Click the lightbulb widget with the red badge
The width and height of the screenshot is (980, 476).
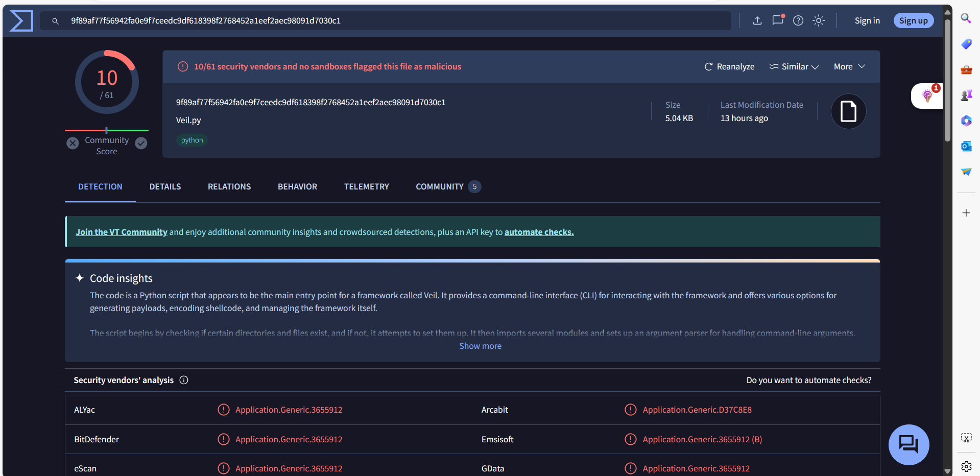click(x=927, y=96)
